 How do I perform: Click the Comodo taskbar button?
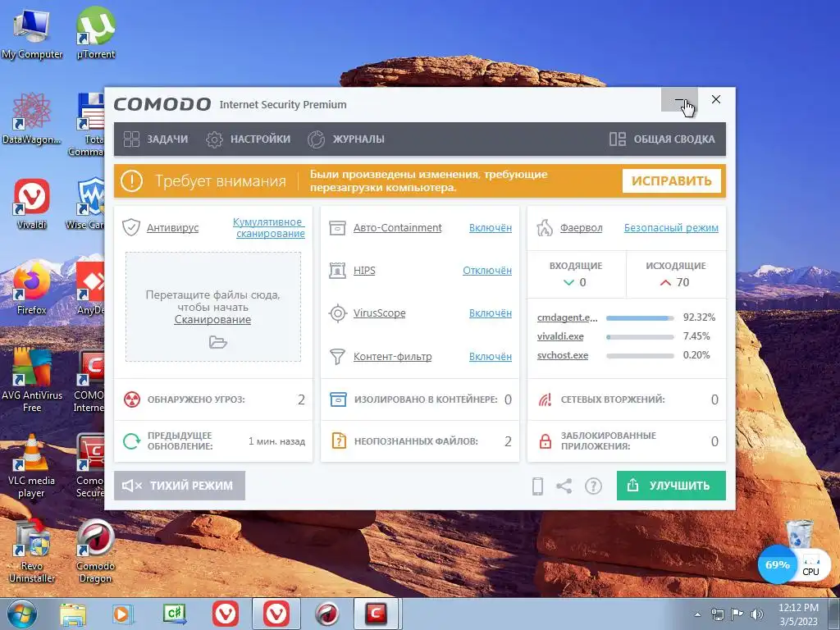pyautogui.click(x=376, y=614)
